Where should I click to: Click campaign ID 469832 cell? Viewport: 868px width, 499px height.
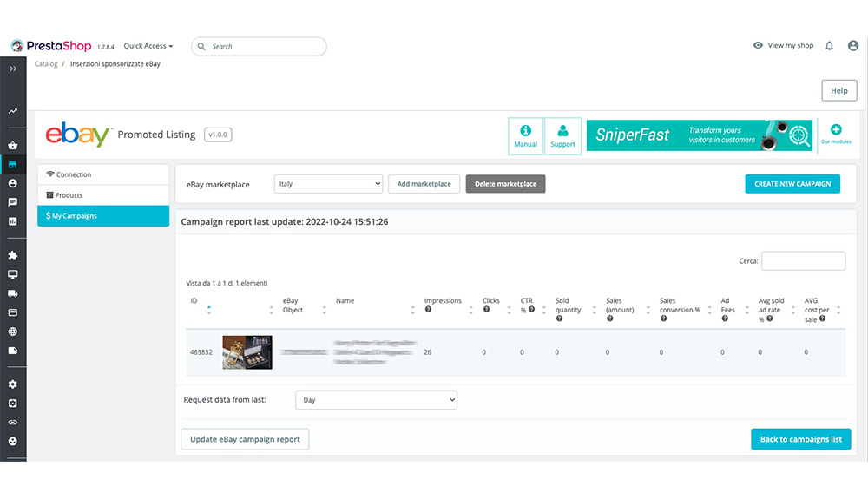[x=201, y=352]
